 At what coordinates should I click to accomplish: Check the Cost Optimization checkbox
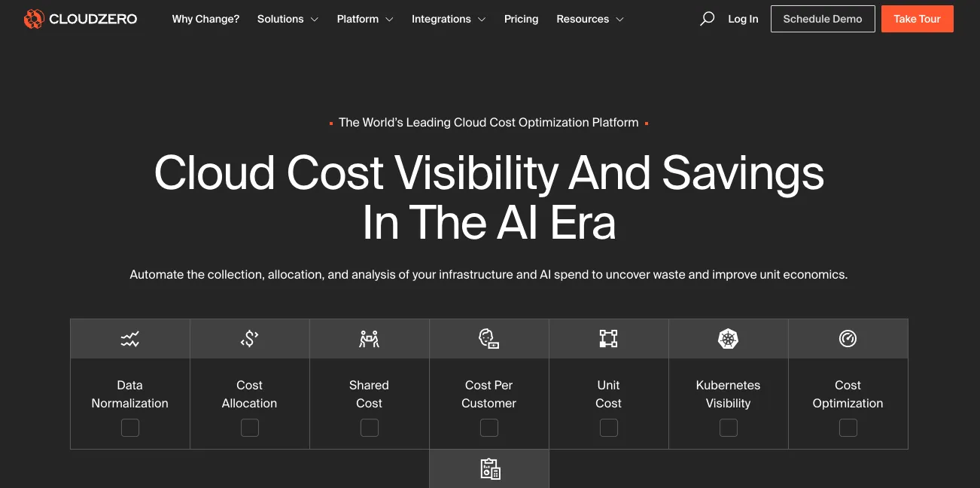[848, 428]
